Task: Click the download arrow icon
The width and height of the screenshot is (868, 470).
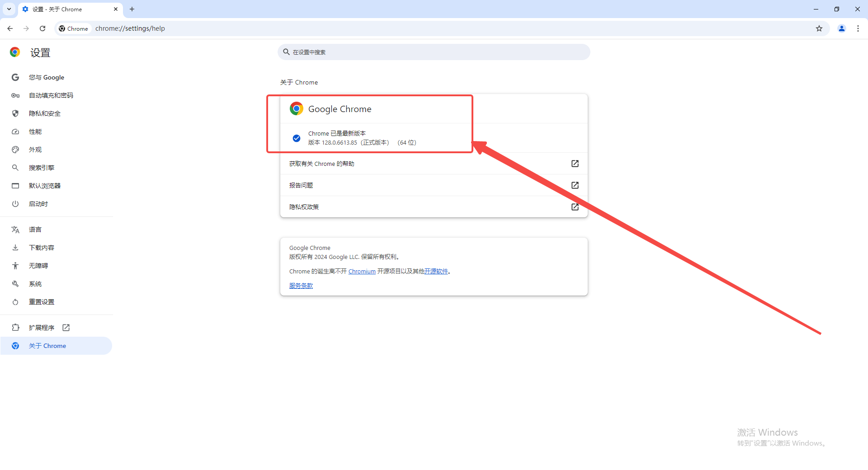Action: [x=15, y=248]
